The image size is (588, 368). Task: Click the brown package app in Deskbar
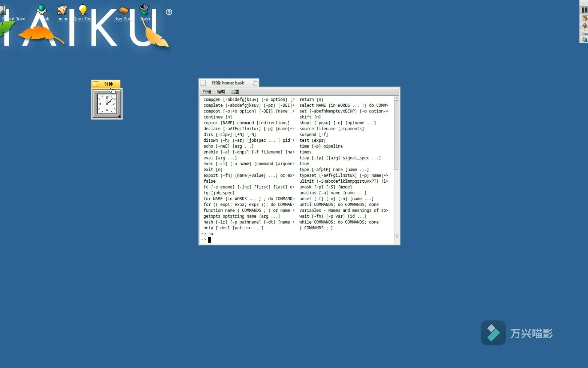584,18
